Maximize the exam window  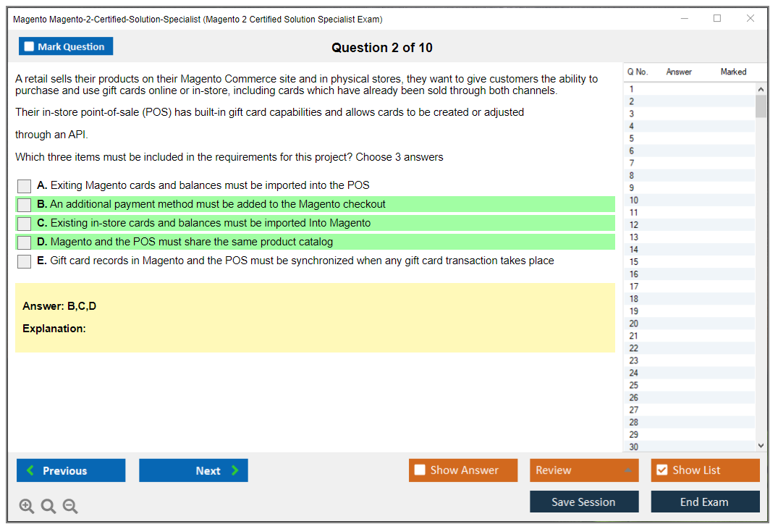717,19
